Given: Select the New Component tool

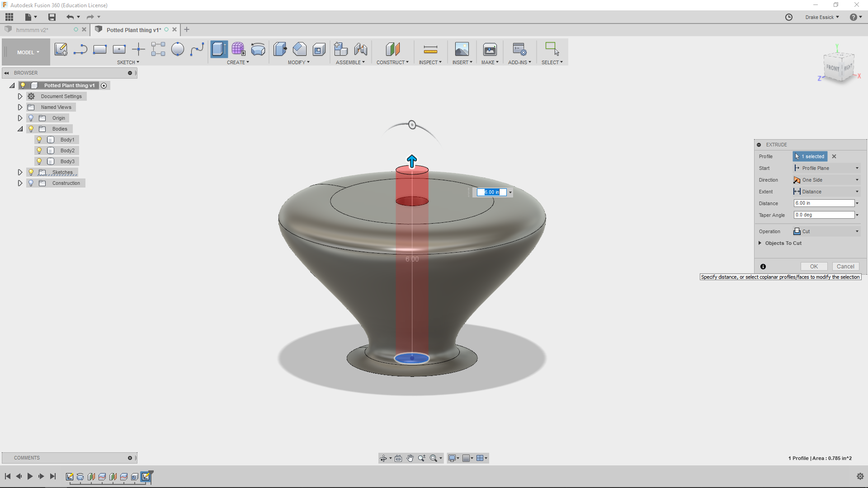Looking at the screenshot, I should [x=341, y=49].
